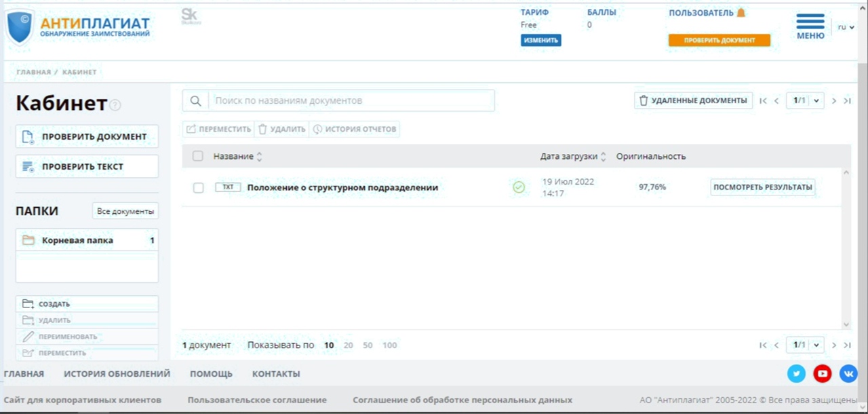Open Сайт для корпоративных клиентов link
Screen dimensions: 868x414
coord(83,400)
